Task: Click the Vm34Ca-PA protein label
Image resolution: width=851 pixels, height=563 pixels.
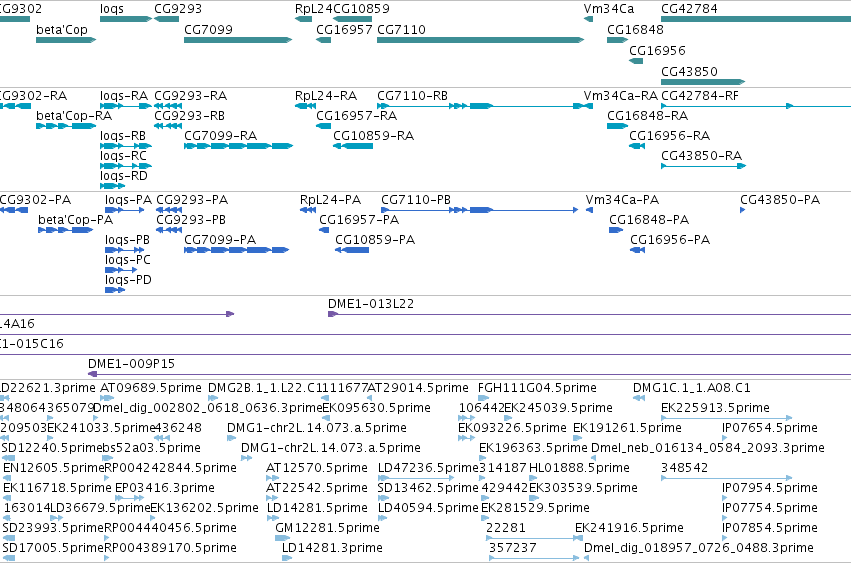Action: [623, 200]
